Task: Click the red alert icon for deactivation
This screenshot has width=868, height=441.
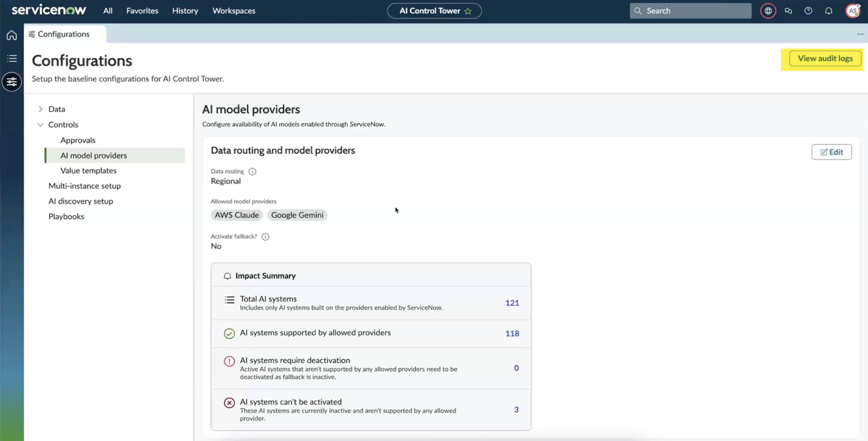Action: pyautogui.click(x=229, y=361)
